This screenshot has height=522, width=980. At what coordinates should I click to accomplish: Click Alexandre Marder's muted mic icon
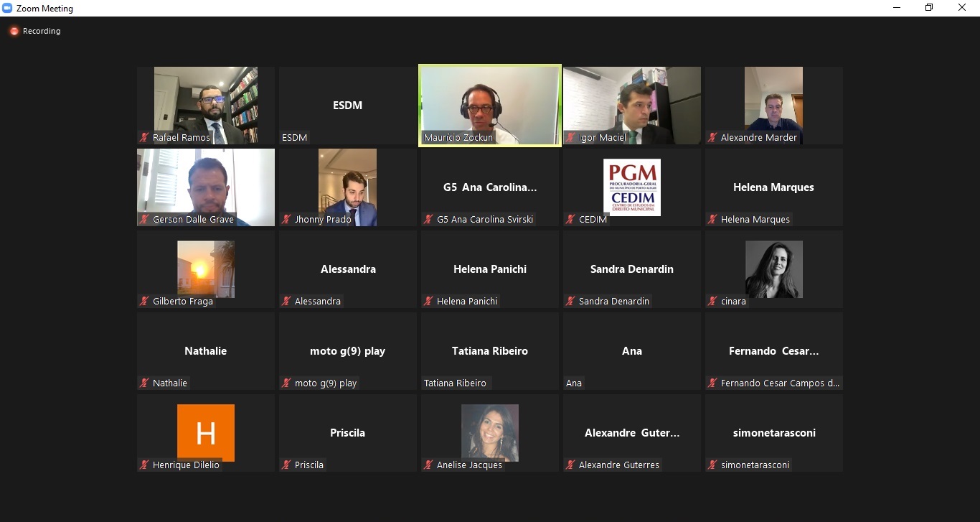[712, 137]
